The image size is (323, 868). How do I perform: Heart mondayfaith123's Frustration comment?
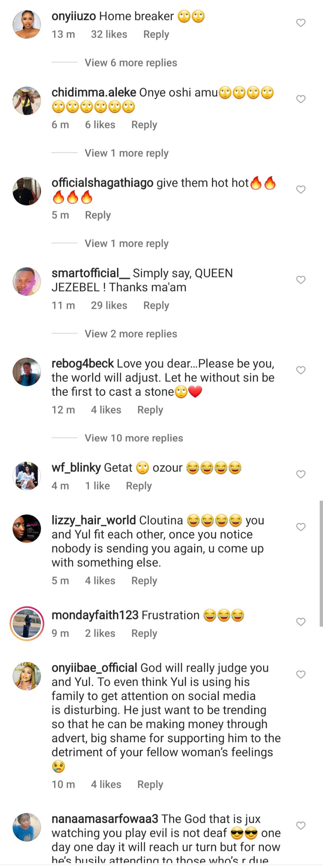coord(300,622)
